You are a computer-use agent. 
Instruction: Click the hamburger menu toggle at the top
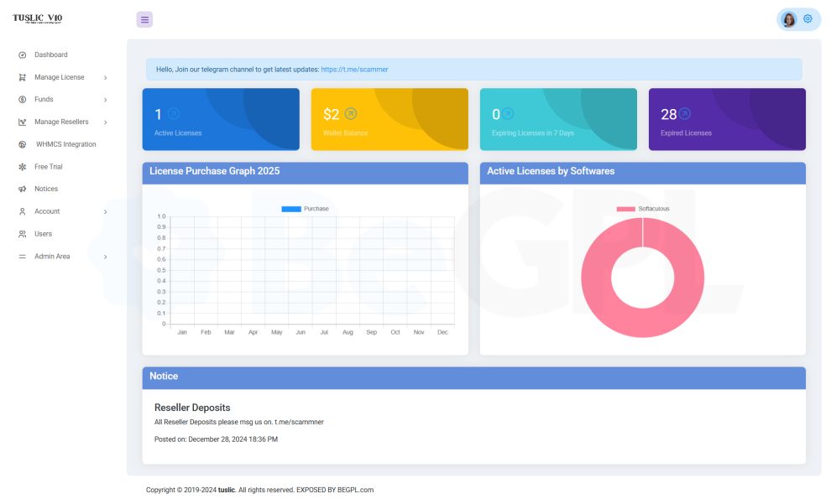click(x=144, y=18)
